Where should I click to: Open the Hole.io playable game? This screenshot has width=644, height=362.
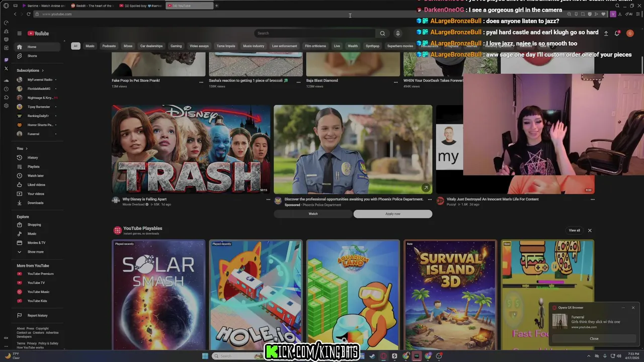click(256, 295)
